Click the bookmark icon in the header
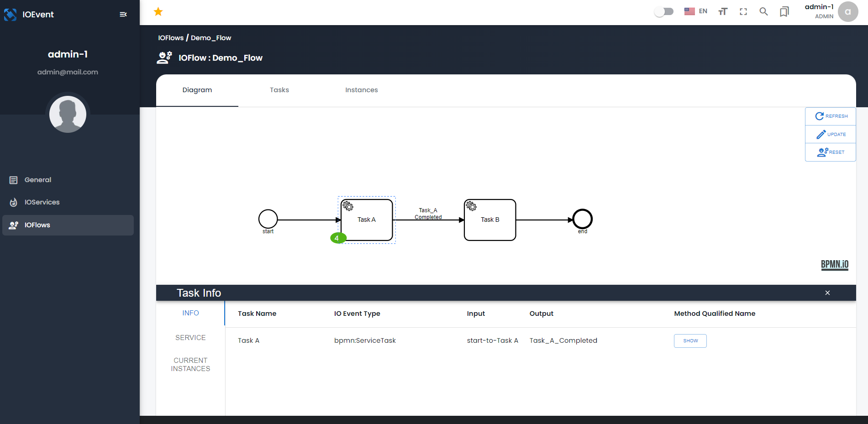This screenshot has width=868, height=424. click(784, 11)
